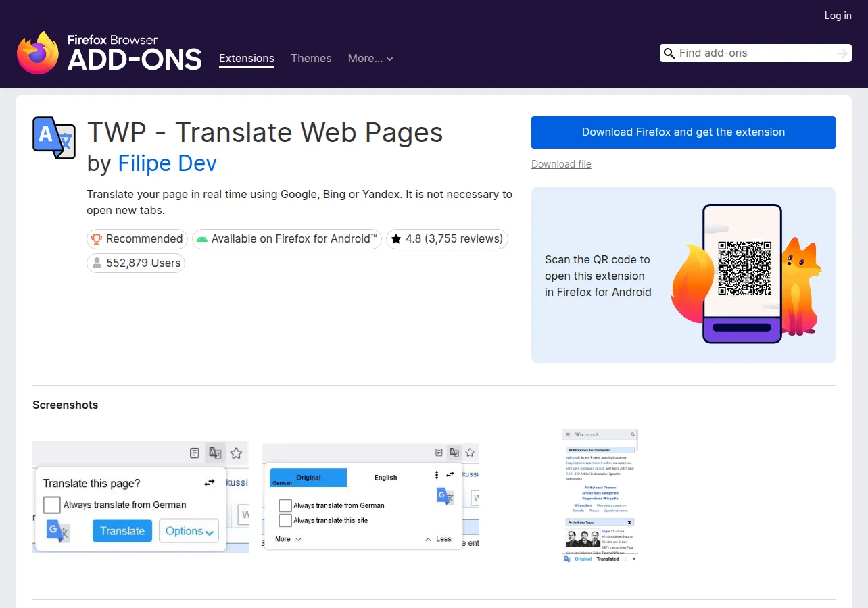Click the Download file link
The height and width of the screenshot is (608, 868).
click(561, 164)
